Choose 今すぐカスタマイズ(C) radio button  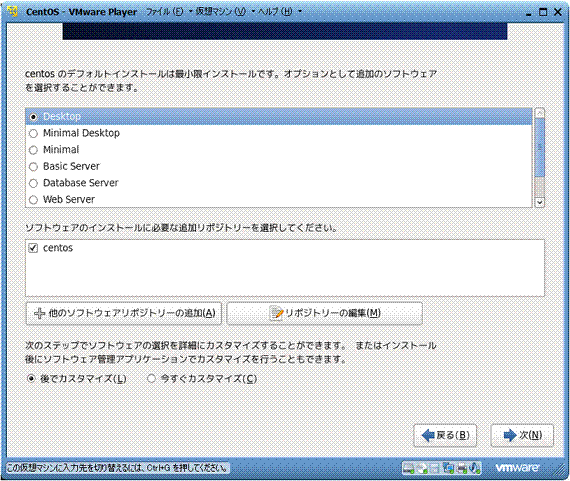[x=151, y=379]
